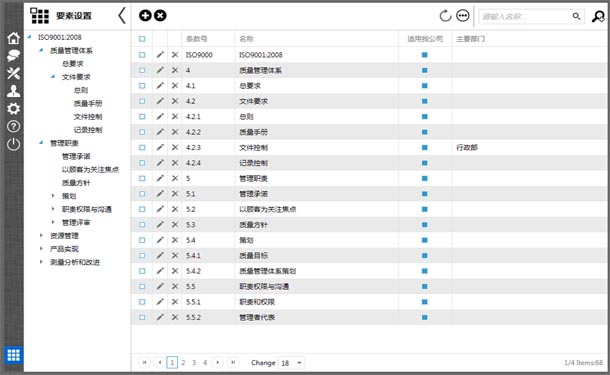
Task: Jump to the first page
Action: click(144, 363)
